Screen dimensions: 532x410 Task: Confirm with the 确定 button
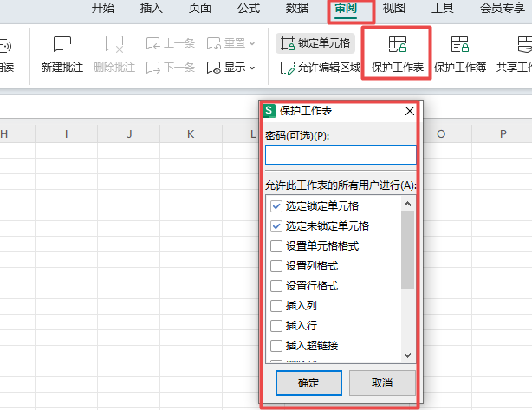tap(308, 383)
